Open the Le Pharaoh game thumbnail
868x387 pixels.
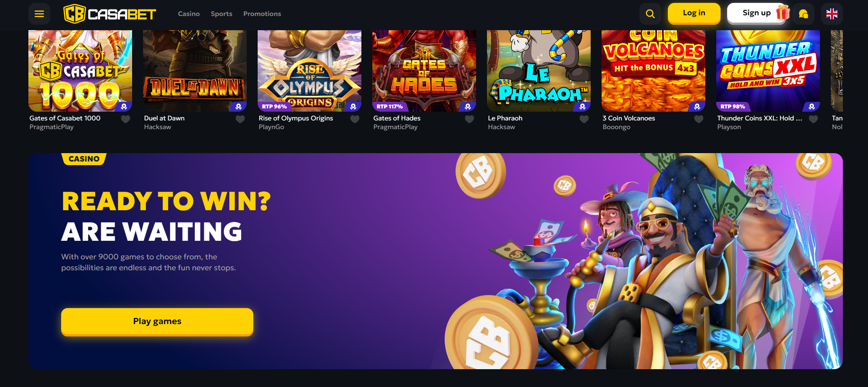tap(539, 71)
